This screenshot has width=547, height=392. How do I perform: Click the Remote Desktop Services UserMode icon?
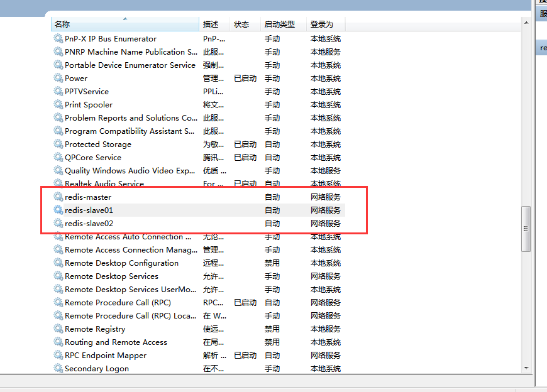tap(58, 289)
